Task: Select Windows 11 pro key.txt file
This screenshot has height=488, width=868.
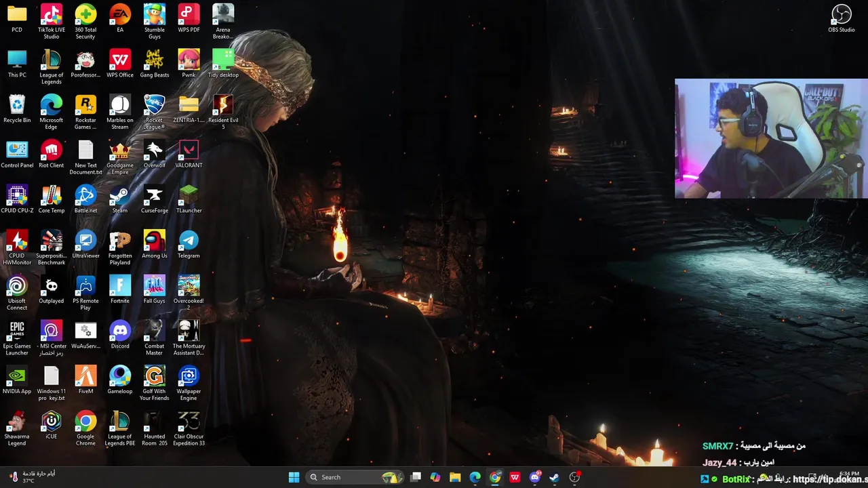Action: (52, 384)
